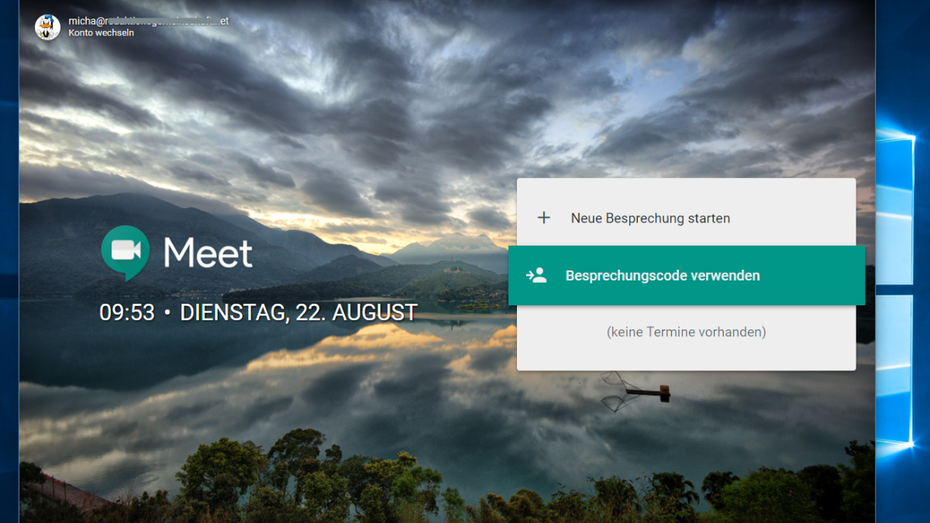Click the Google Meet camera logo
Screen dimensions: 930x523
(x=125, y=252)
